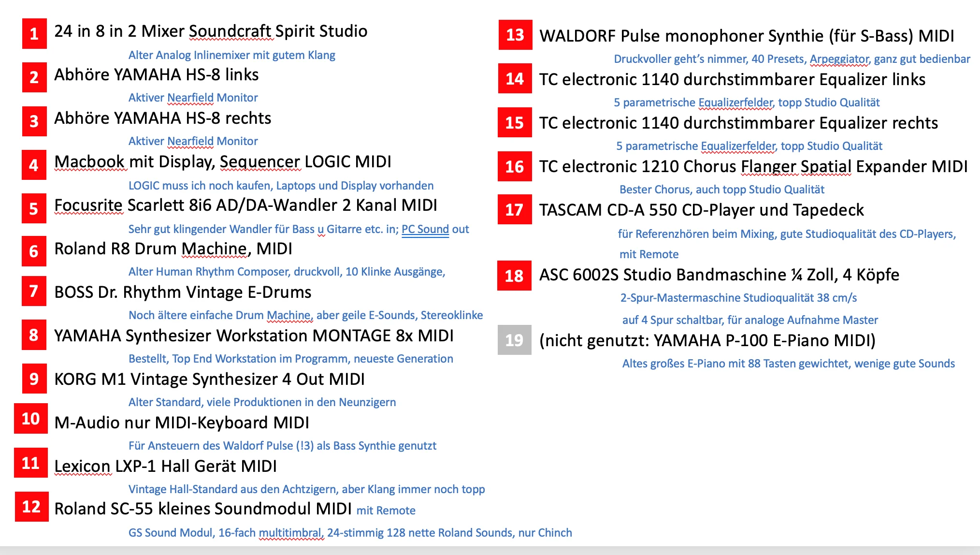Click the Lexicon LXP-1 Hall Gerät heading

tap(165, 466)
